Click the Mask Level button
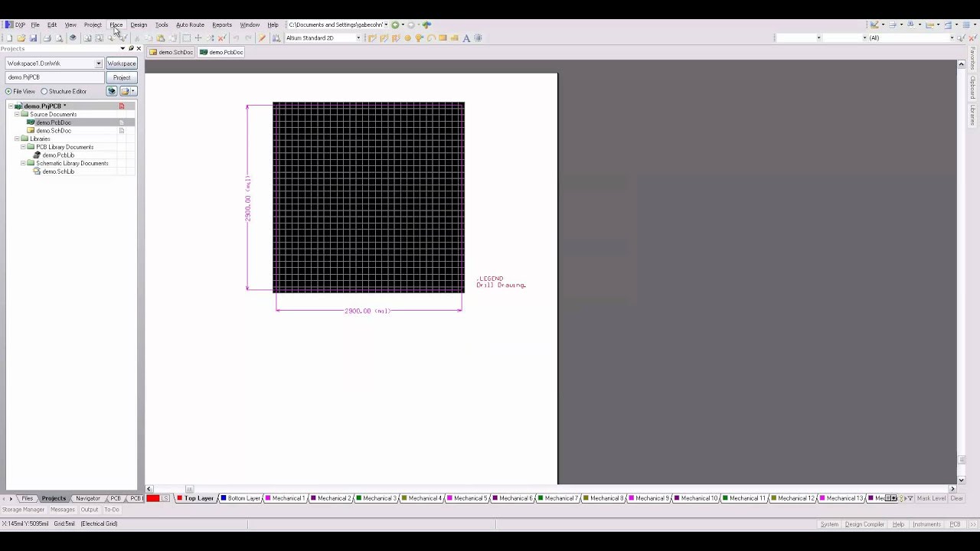 coord(932,498)
